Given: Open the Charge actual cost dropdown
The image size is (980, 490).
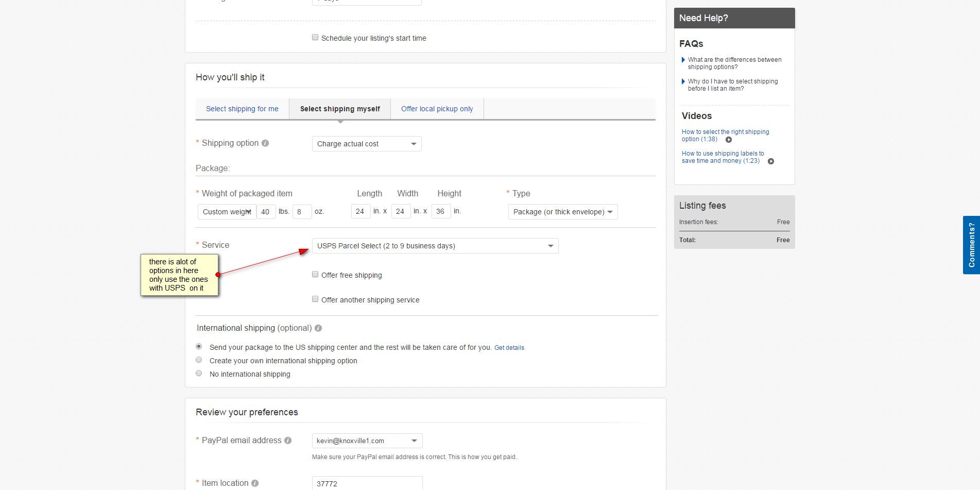Looking at the screenshot, I should click(x=367, y=144).
